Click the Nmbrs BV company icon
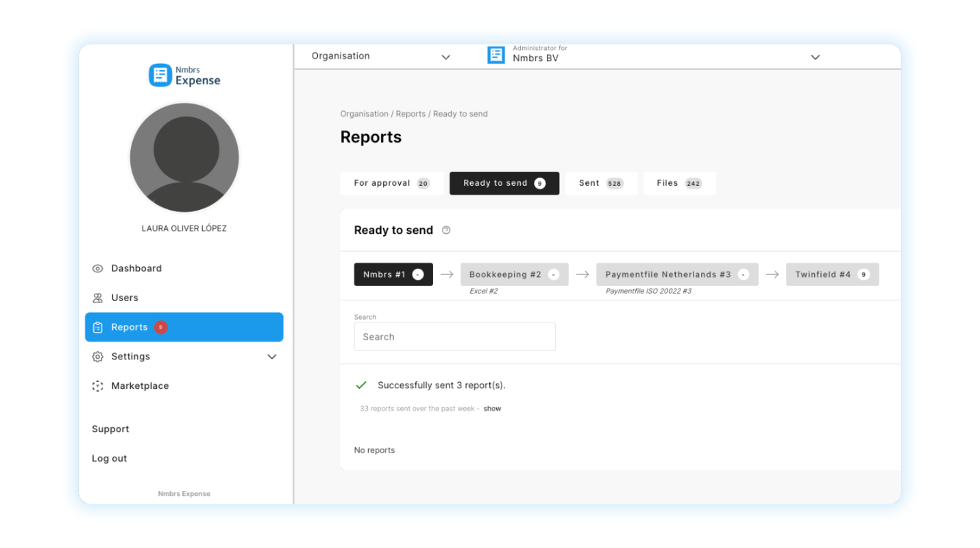Viewport: 980px width, 548px height. tap(496, 56)
